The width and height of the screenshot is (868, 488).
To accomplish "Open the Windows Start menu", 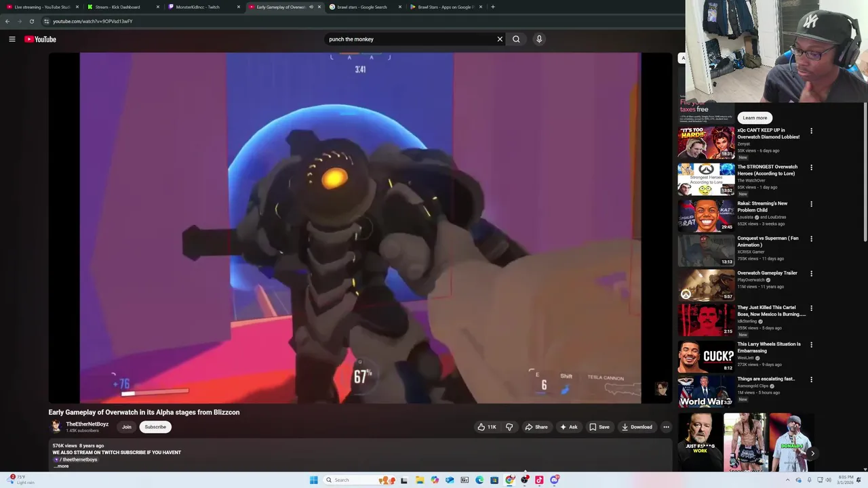I will coord(313,480).
